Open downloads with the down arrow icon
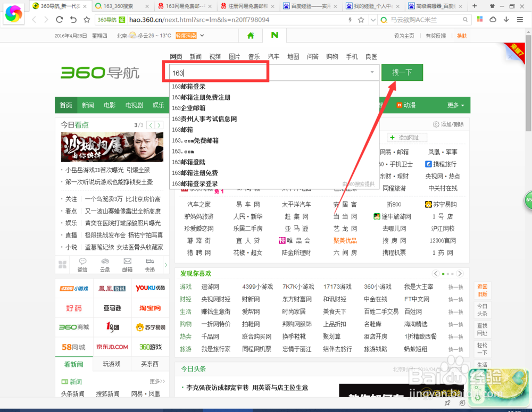The width and height of the screenshot is (532, 412). pos(506,19)
